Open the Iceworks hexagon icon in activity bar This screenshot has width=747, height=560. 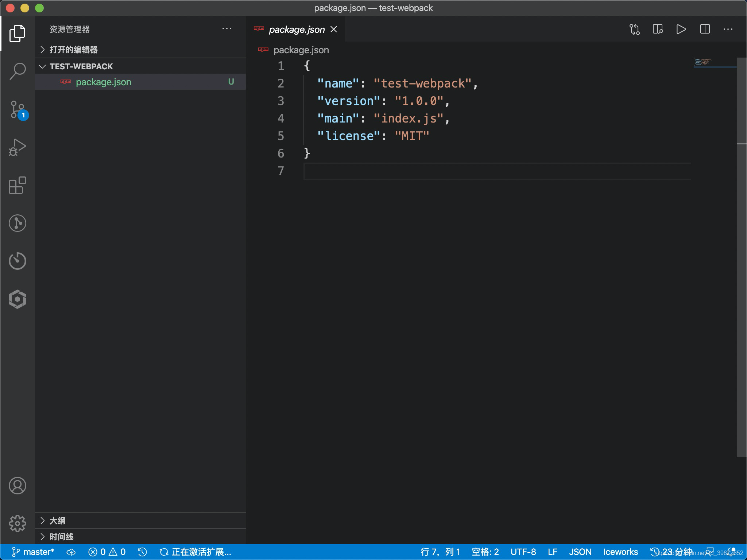click(x=17, y=299)
